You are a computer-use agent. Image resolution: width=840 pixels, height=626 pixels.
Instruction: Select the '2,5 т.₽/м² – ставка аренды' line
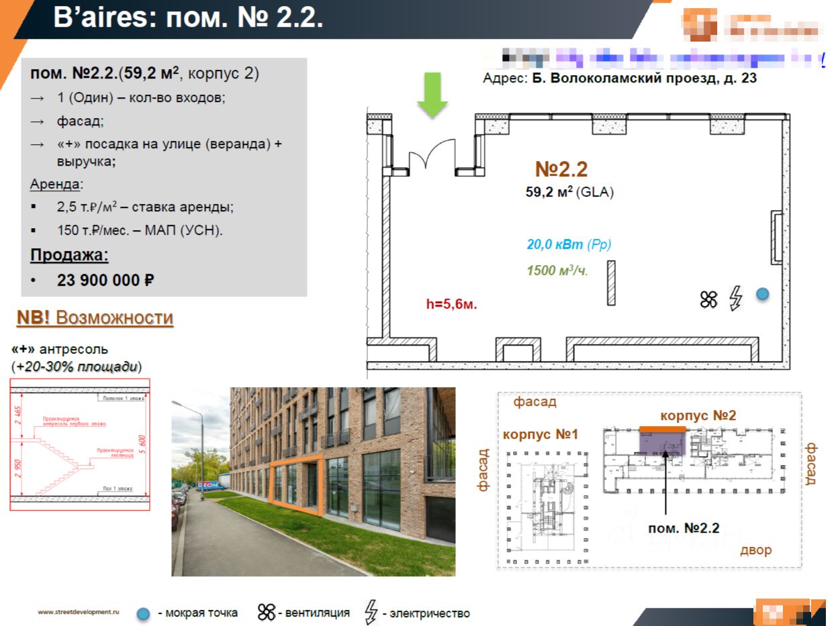(145, 207)
